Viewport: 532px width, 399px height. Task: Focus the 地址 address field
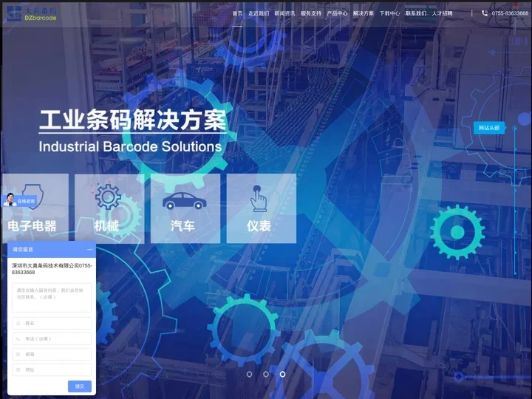[52, 370]
